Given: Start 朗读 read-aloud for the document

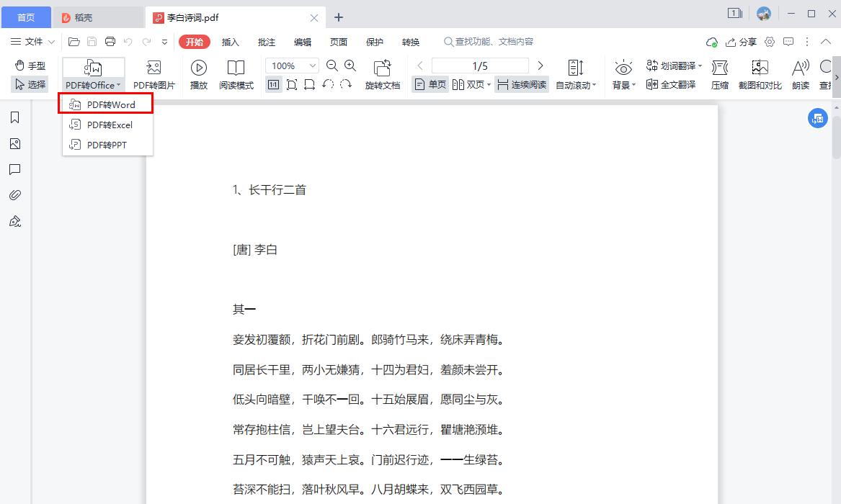Looking at the screenshot, I should 800,73.
